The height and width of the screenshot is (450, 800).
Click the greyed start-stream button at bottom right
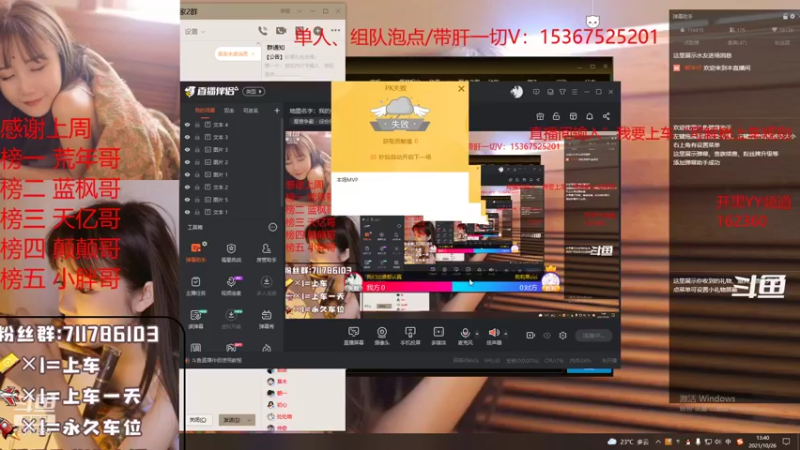594,336
